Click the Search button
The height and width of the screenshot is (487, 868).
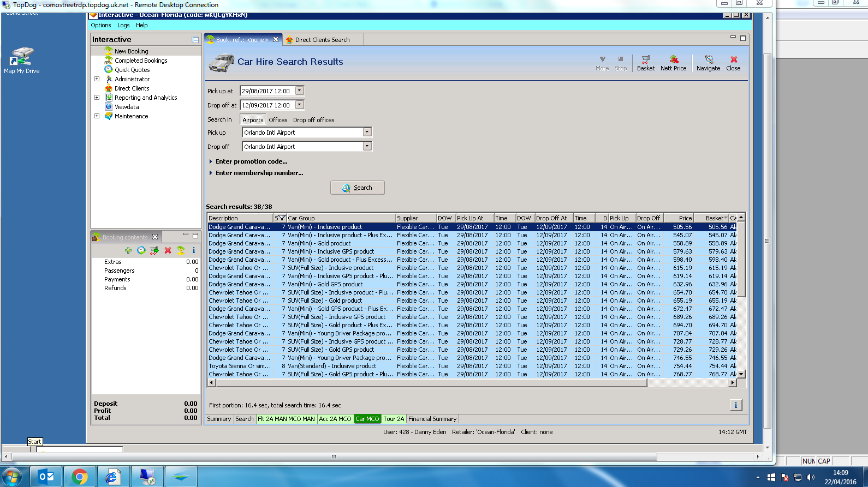tap(357, 188)
